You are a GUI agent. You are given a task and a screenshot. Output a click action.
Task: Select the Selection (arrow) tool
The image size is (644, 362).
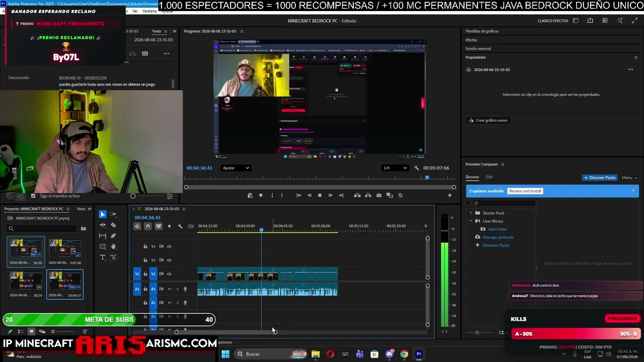coord(103,214)
